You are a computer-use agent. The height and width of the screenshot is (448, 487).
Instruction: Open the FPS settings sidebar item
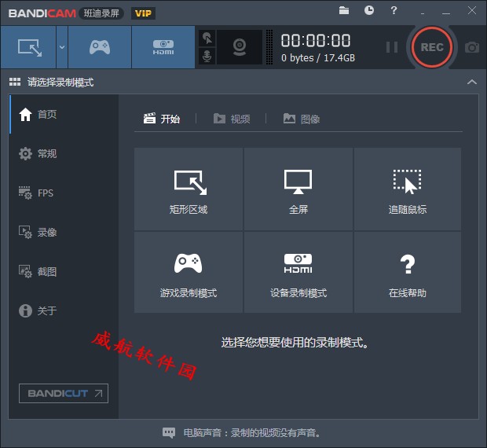pyautogui.click(x=64, y=193)
